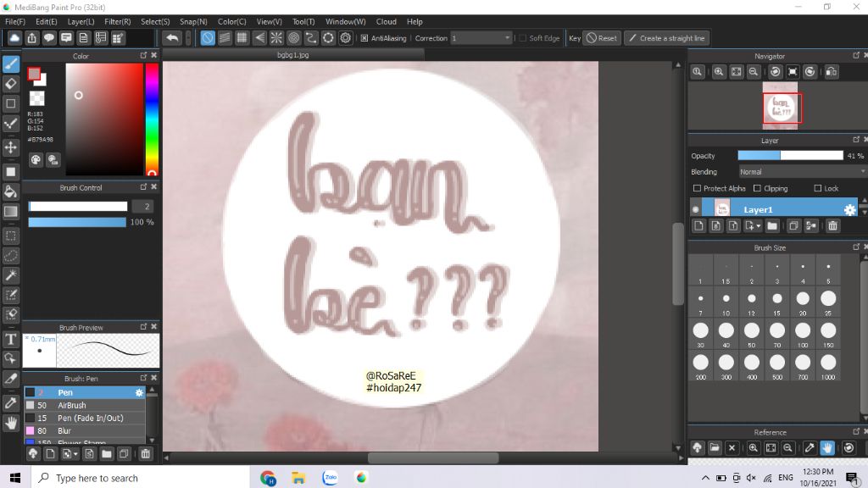Image resolution: width=868 pixels, height=488 pixels.
Task: Switch to the bgbg1.jpg document tab
Action: [292, 55]
